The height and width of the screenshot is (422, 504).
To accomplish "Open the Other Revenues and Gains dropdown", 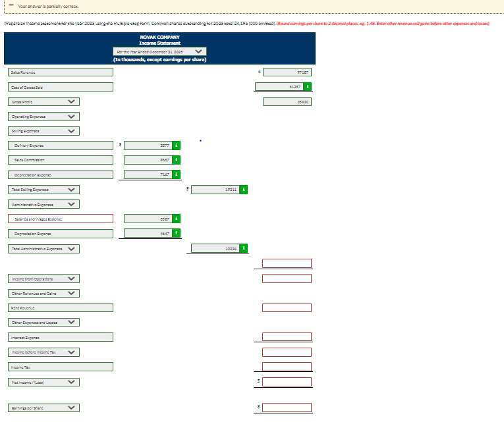I will click(43, 293).
